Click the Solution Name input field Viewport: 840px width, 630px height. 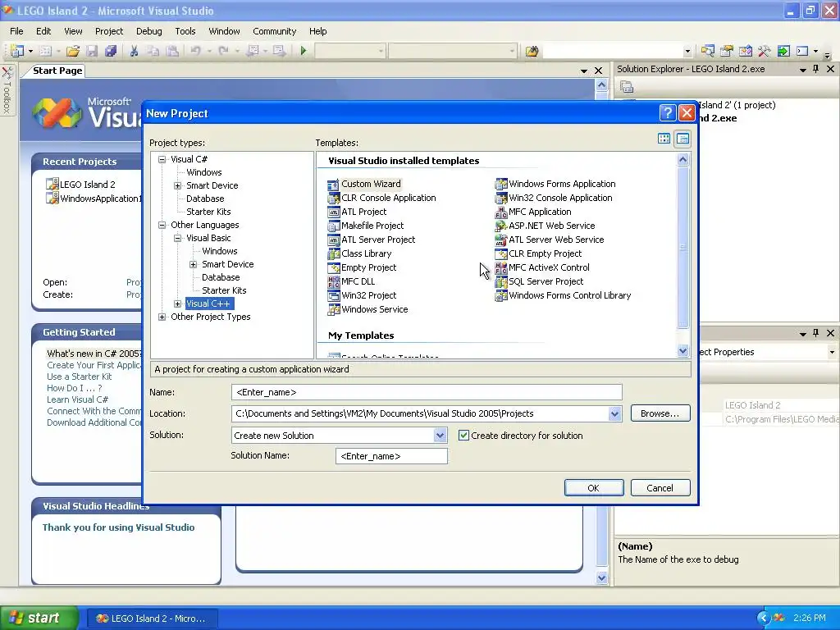391,456
